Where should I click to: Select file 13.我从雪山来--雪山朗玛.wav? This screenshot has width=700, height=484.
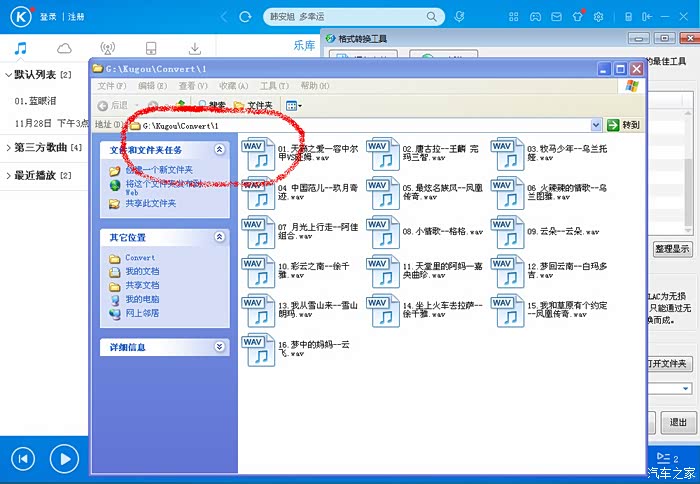(300, 310)
